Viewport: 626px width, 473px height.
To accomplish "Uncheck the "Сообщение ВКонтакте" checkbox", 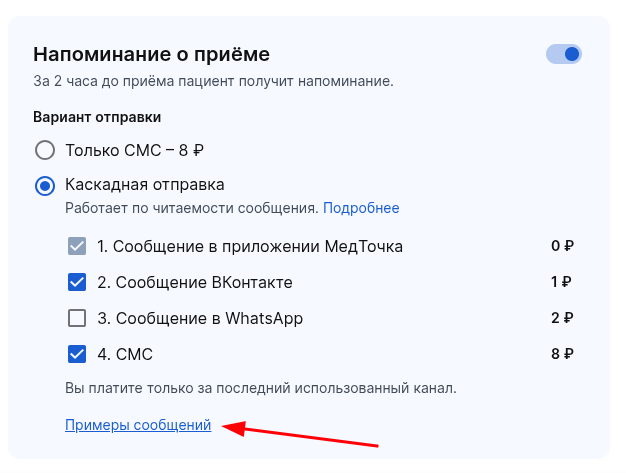I will coord(77,282).
